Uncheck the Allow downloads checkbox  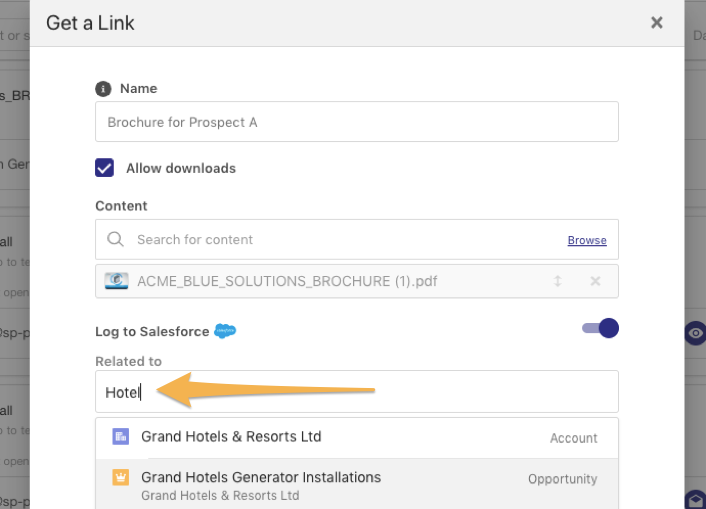point(104,168)
